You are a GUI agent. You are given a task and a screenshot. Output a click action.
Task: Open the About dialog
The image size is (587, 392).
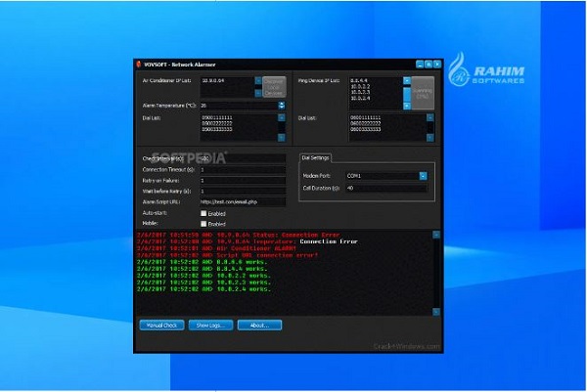[x=259, y=326]
